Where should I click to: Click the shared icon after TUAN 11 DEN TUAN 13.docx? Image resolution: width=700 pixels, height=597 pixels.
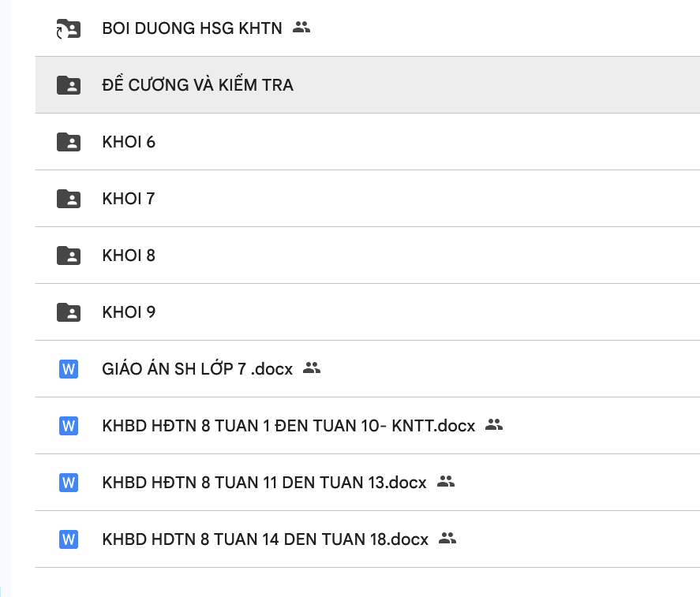pos(446,481)
